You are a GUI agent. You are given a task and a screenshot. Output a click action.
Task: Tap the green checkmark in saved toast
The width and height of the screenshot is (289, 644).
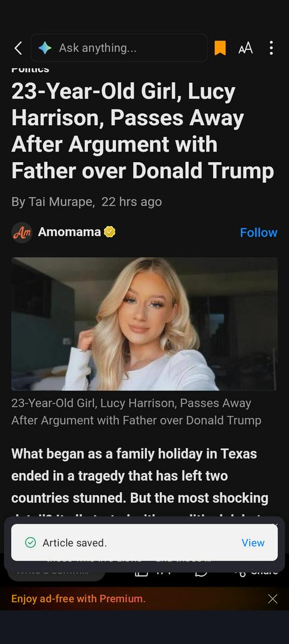click(30, 543)
